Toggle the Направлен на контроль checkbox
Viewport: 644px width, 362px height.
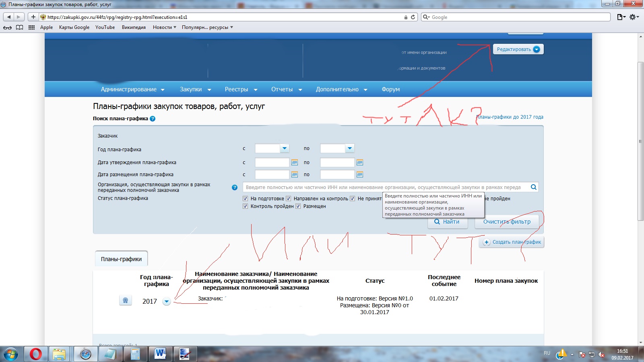click(x=288, y=199)
